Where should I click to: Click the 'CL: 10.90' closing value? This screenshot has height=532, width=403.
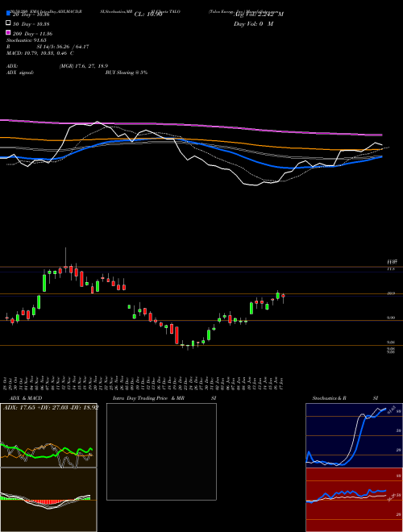(148, 15)
